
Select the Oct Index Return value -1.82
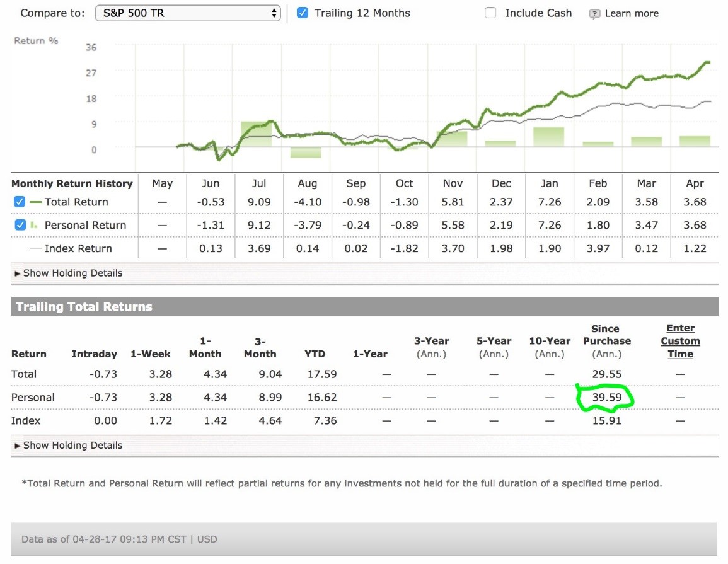(x=404, y=248)
